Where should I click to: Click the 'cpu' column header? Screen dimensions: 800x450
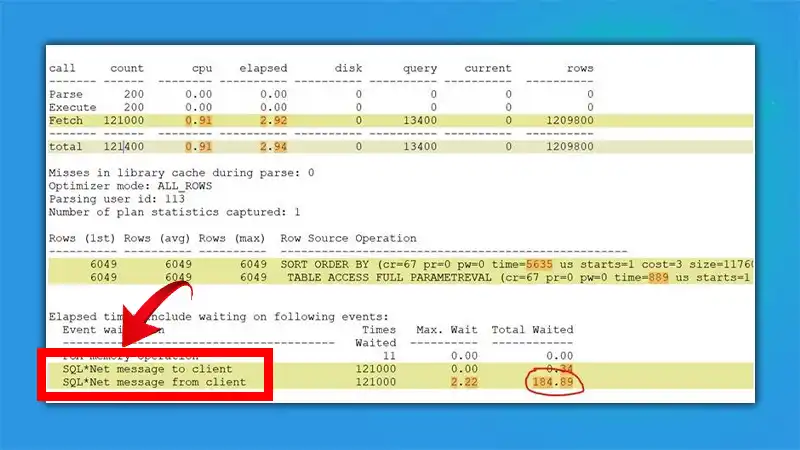(x=202, y=68)
